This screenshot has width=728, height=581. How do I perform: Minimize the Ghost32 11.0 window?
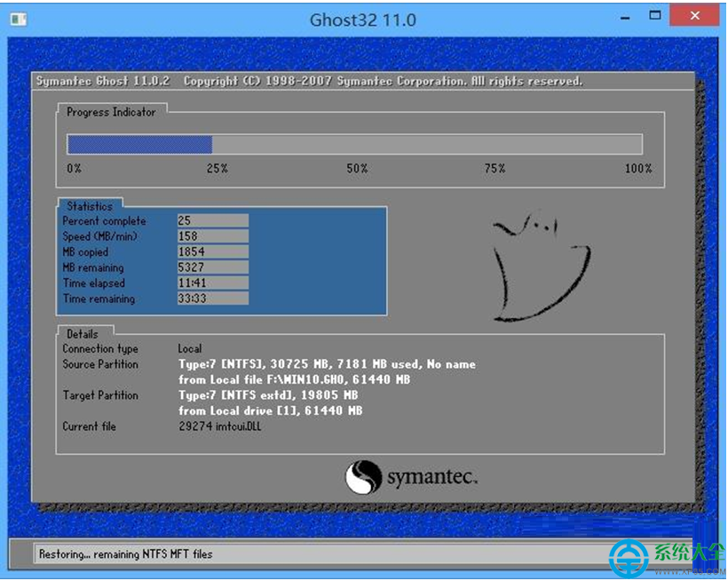tap(625, 18)
